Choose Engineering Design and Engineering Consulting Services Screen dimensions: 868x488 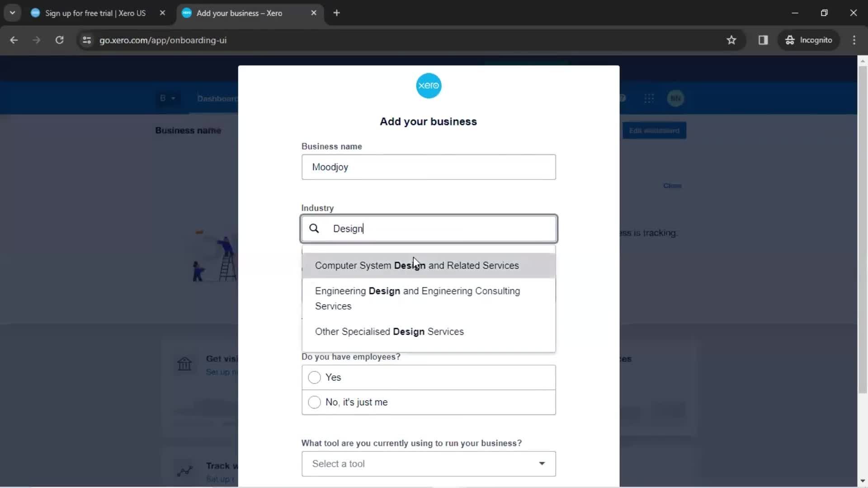point(428,299)
